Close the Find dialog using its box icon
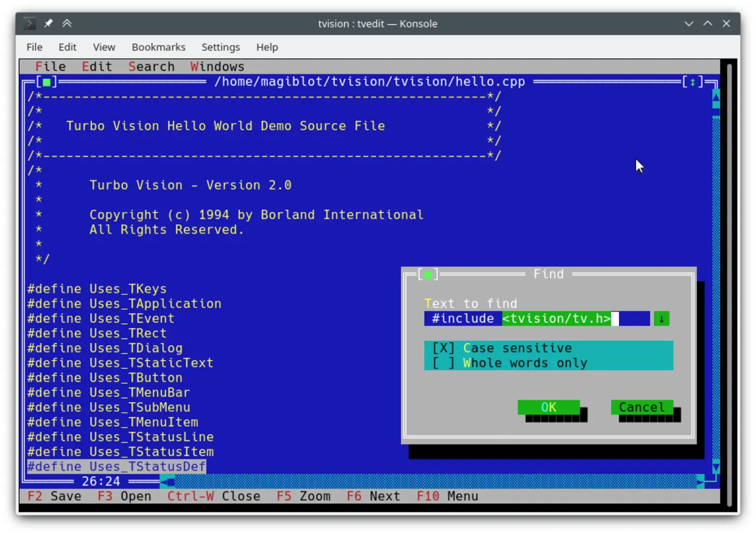This screenshot has height=534, width=756. point(428,275)
